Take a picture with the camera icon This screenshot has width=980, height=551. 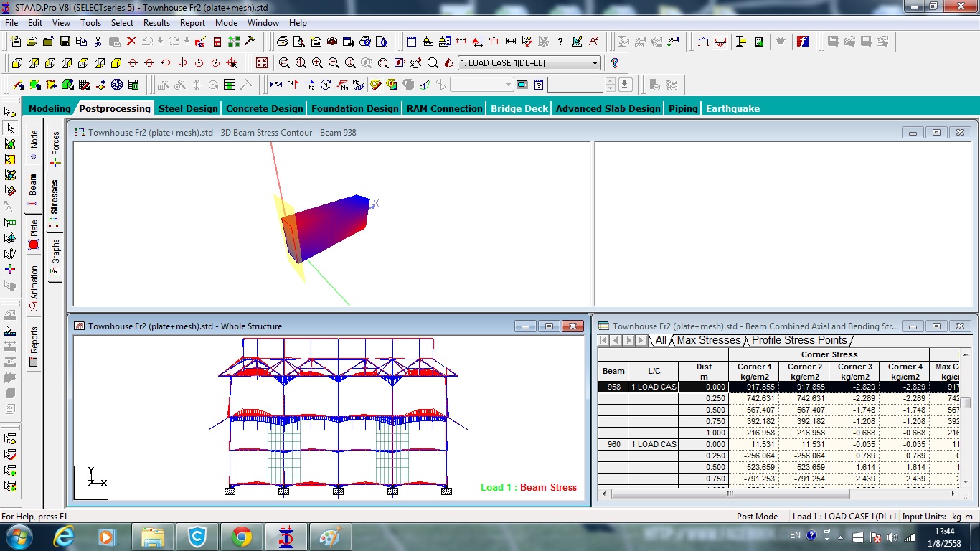tap(332, 41)
